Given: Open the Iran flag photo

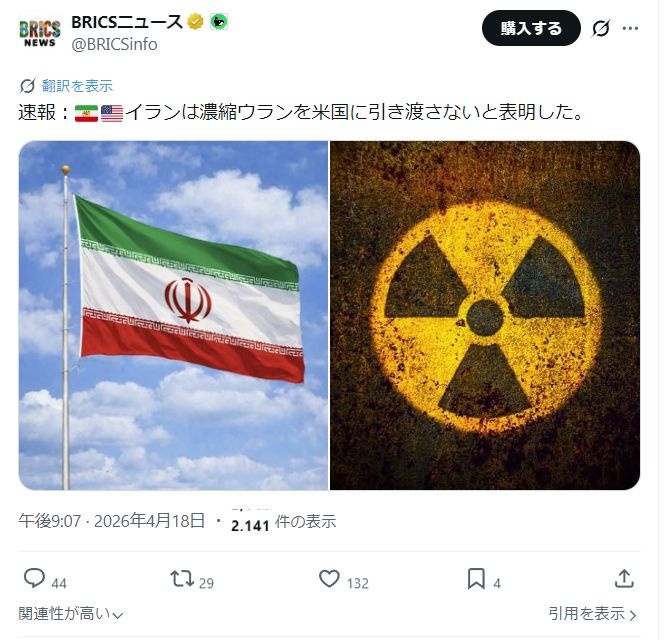Looking at the screenshot, I should (173, 316).
